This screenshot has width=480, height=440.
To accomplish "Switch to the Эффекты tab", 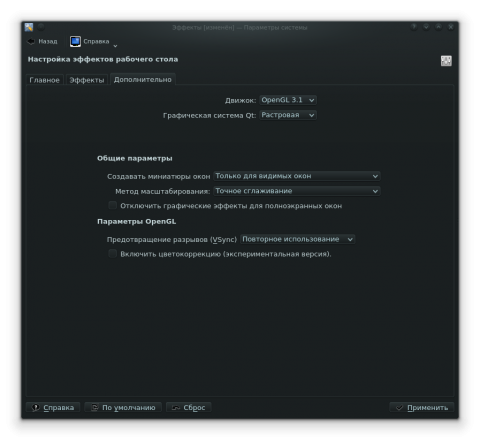I will [x=87, y=80].
